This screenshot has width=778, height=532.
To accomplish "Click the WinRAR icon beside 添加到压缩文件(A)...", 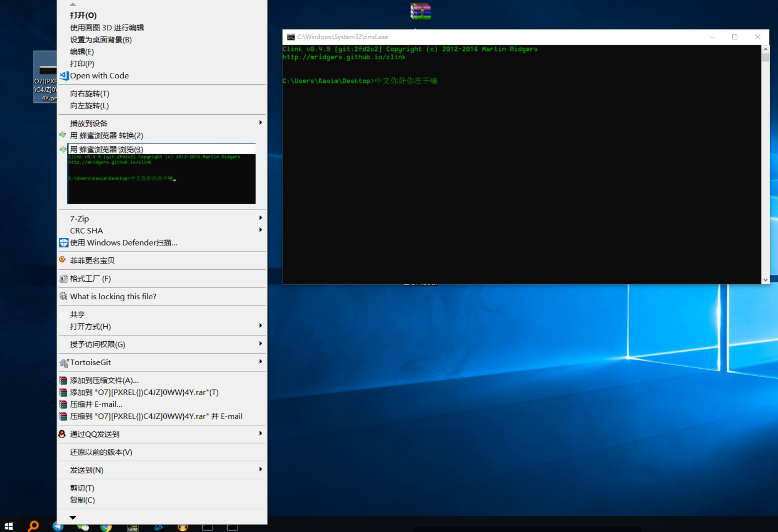I will pos(63,380).
